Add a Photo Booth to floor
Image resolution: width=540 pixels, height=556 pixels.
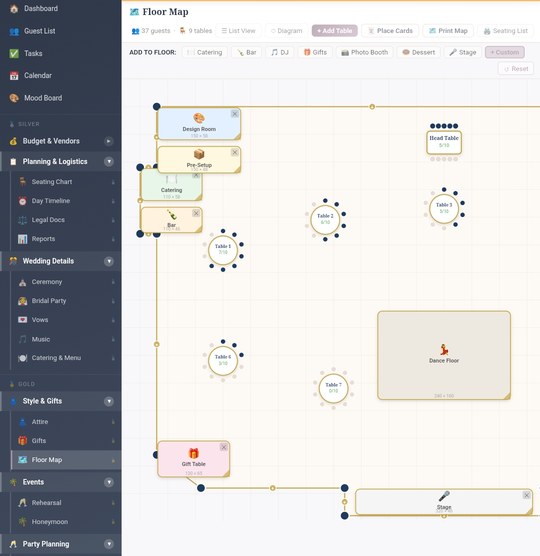pos(364,52)
